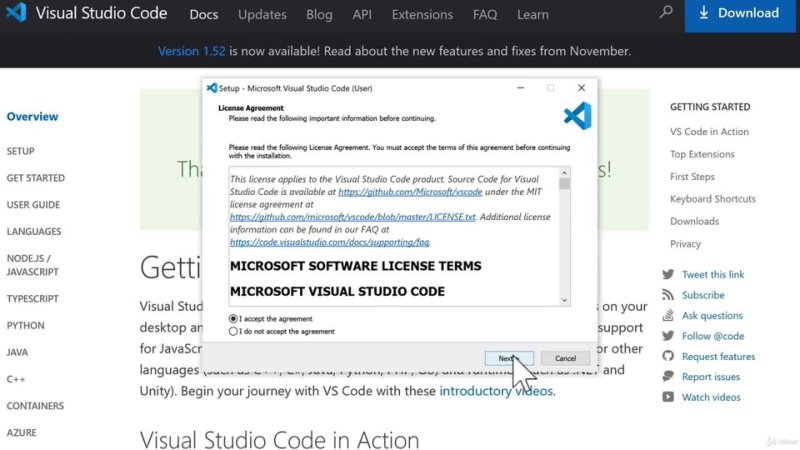This screenshot has width=800, height=450.
Task: Click RSS icon beside Subscribe
Action: point(668,295)
